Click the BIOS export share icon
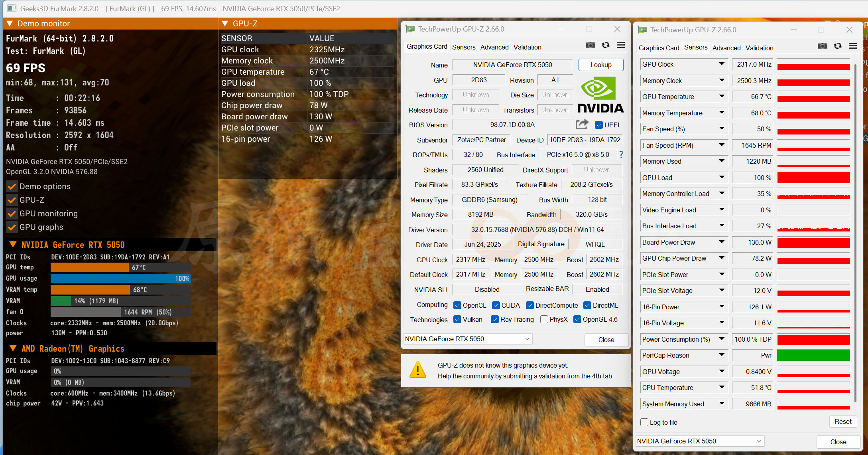Screen dimensions: 868x455 (582, 125)
